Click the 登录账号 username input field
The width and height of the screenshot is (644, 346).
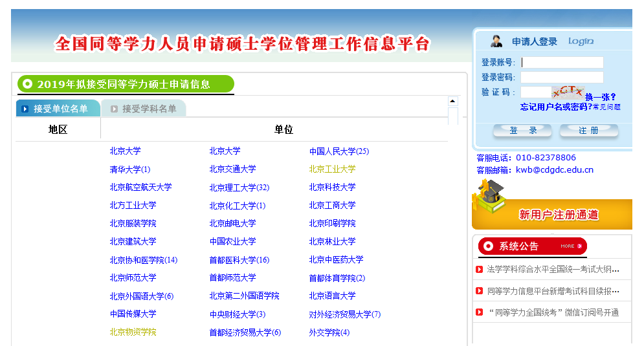562,63
